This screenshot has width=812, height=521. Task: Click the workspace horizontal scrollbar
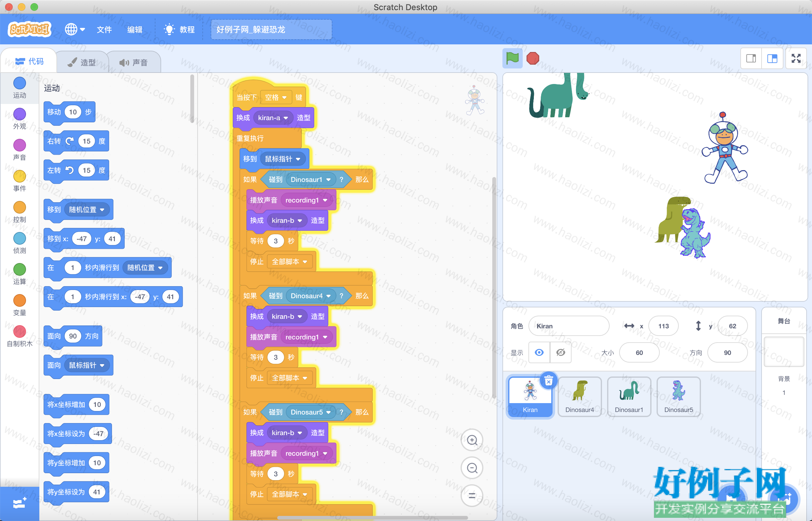[372, 518]
